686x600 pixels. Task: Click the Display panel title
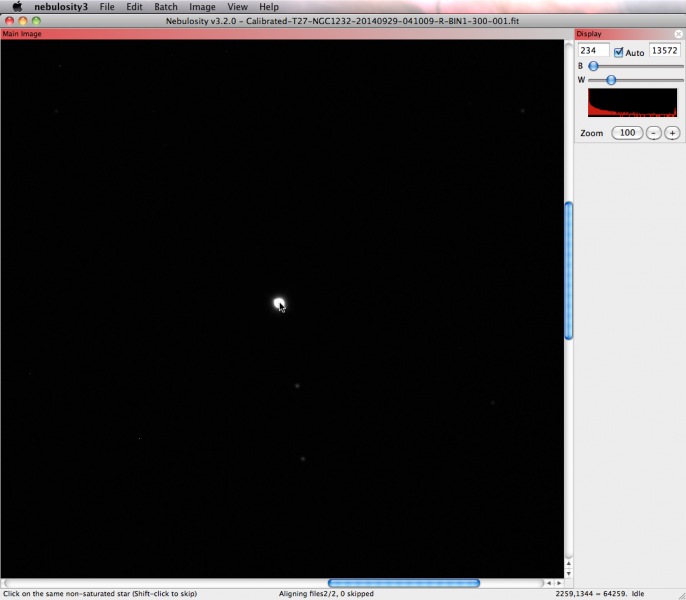click(588, 34)
